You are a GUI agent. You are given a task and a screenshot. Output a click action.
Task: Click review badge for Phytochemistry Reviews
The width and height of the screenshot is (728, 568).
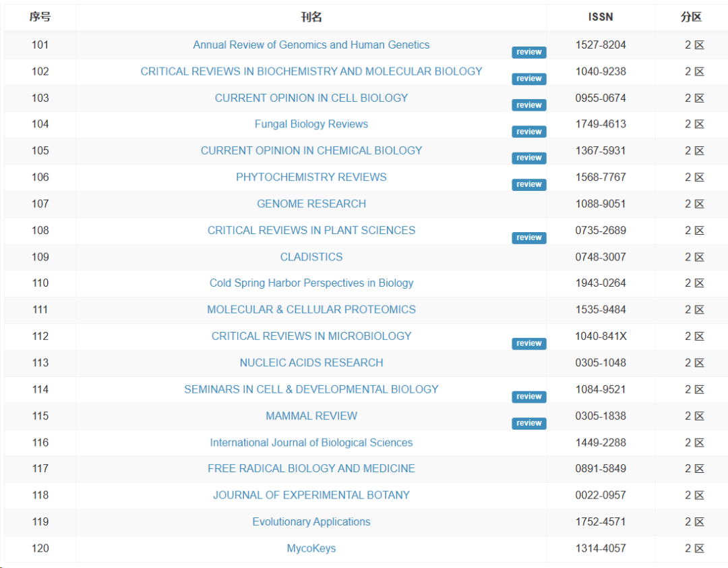click(529, 185)
